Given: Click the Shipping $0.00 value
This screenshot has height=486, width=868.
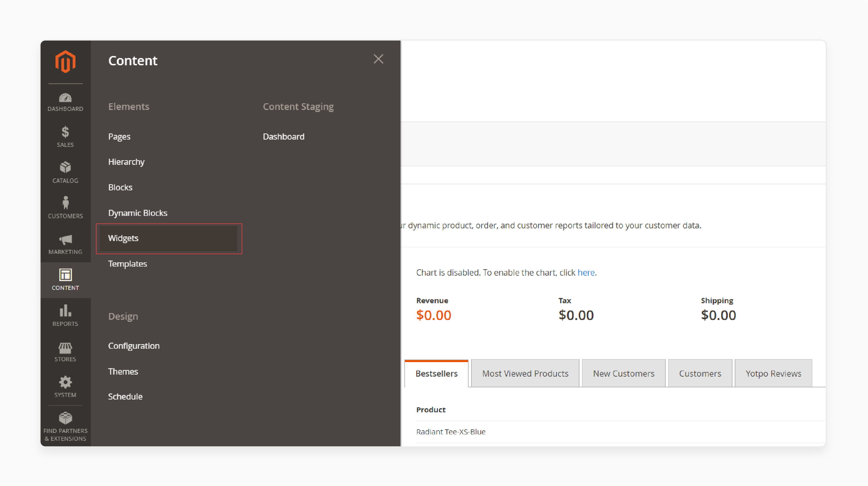Looking at the screenshot, I should click(x=718, y=315).
